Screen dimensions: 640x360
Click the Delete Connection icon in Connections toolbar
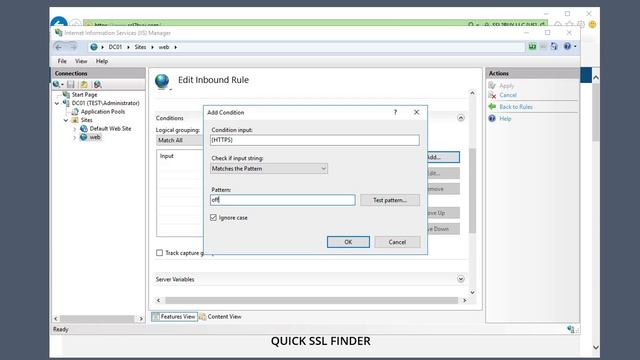97,84
